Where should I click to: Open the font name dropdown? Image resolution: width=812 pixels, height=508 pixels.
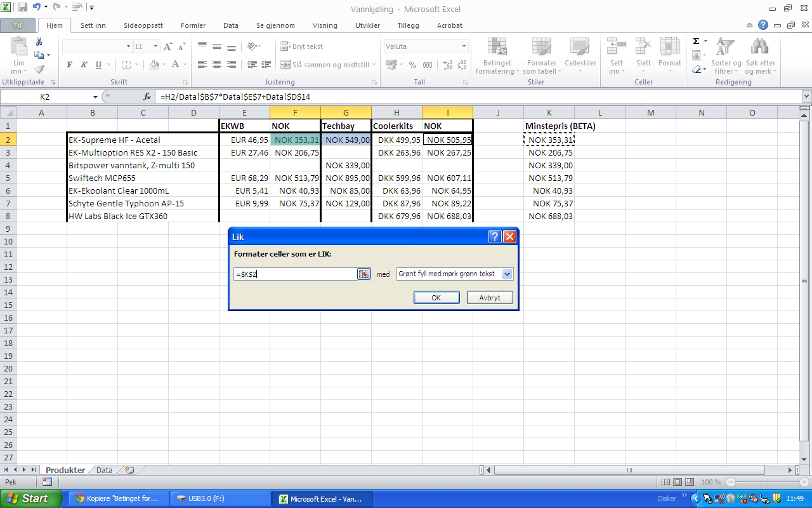(x=128, y=46)
